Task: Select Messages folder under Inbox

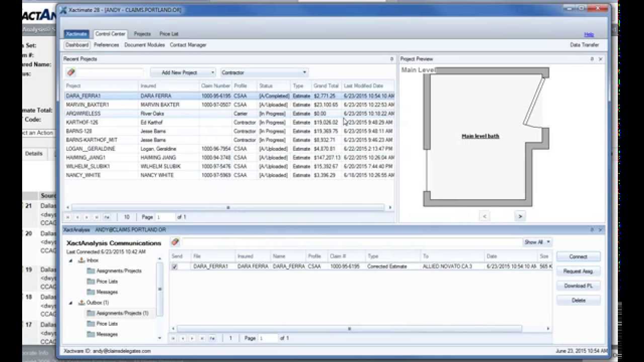Action: click(102, 292)
